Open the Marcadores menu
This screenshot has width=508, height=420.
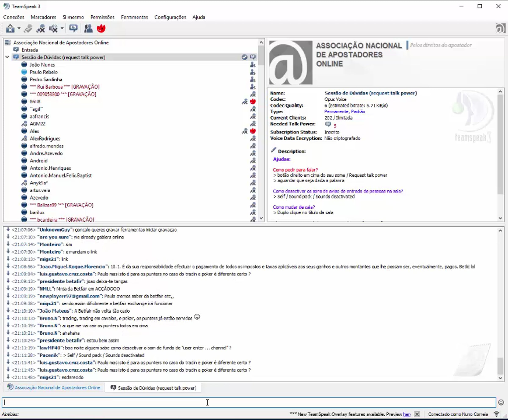click(43, 17)
